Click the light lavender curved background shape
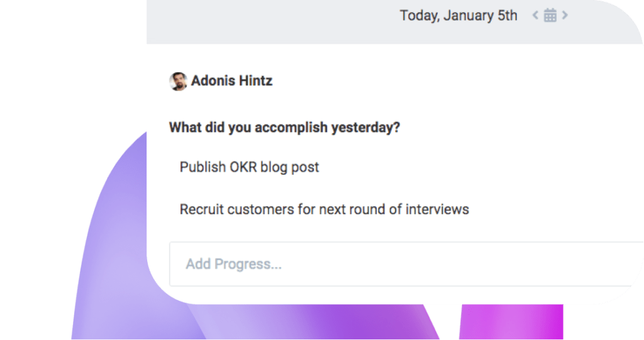644x340 pixels. (x=115, y=246)
